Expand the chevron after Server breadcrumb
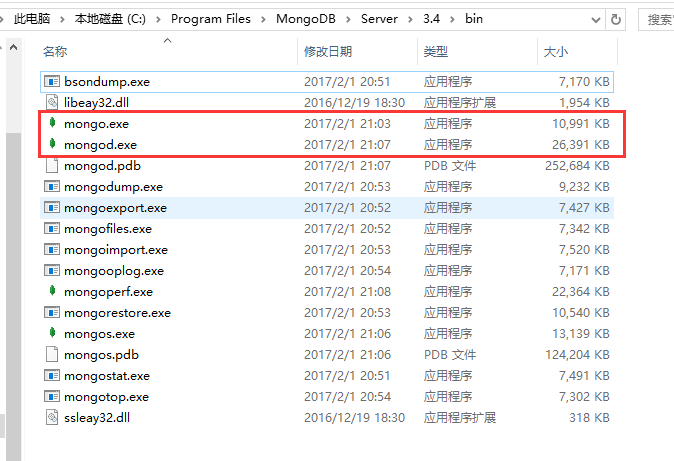 point(410,19)
